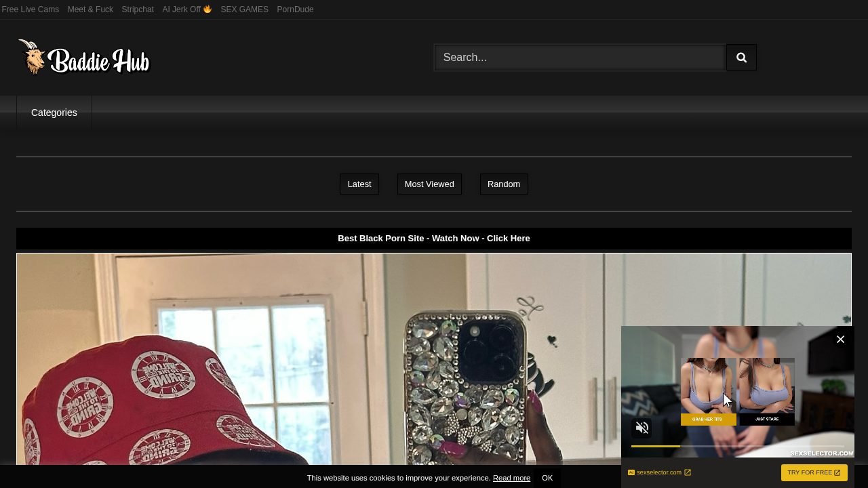This screenshot has height=488, width=868.
Task: Click the Baddie Hub logo
Action: [x=83, y=58]
